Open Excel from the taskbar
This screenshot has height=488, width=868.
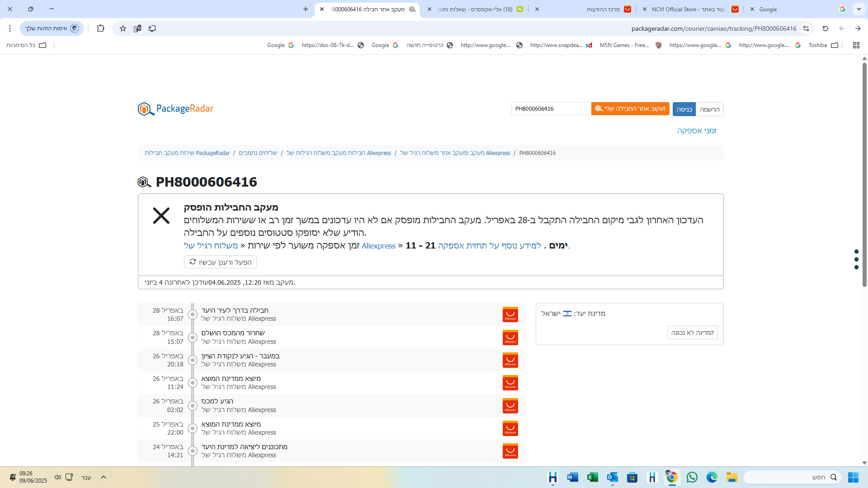(x=592, y=477)
